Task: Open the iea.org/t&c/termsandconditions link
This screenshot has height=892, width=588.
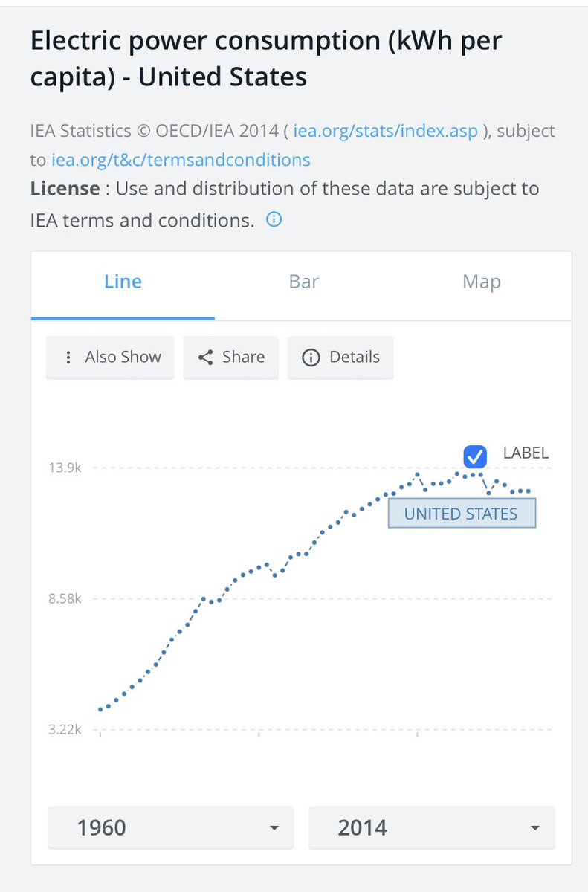Action: click(x=181, y=159)
